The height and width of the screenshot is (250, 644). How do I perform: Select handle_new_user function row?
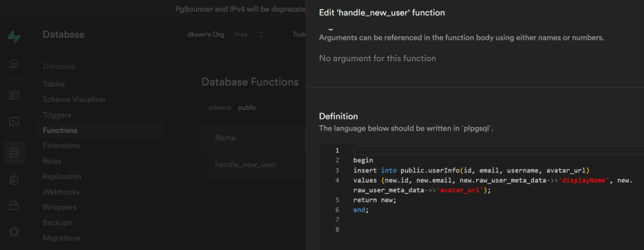coord(253,164)
